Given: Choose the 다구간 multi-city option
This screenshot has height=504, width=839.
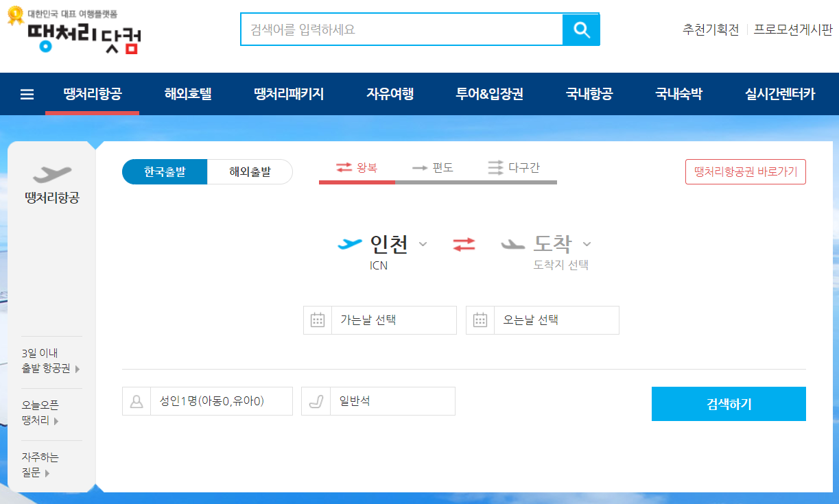Looking at the screenshot, I should (x=514, y=167).
